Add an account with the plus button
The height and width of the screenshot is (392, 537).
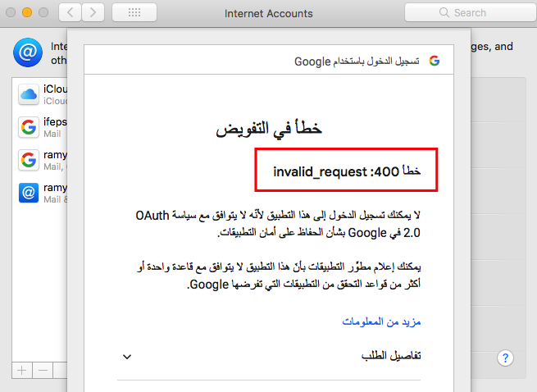[x=22, y=371]
